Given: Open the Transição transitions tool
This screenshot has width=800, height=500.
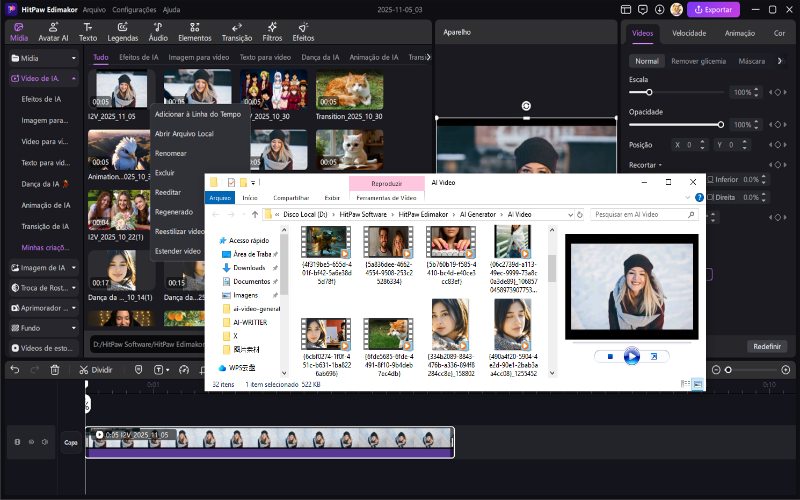Looking at the screenshot, I should click(x=236, y=31).
